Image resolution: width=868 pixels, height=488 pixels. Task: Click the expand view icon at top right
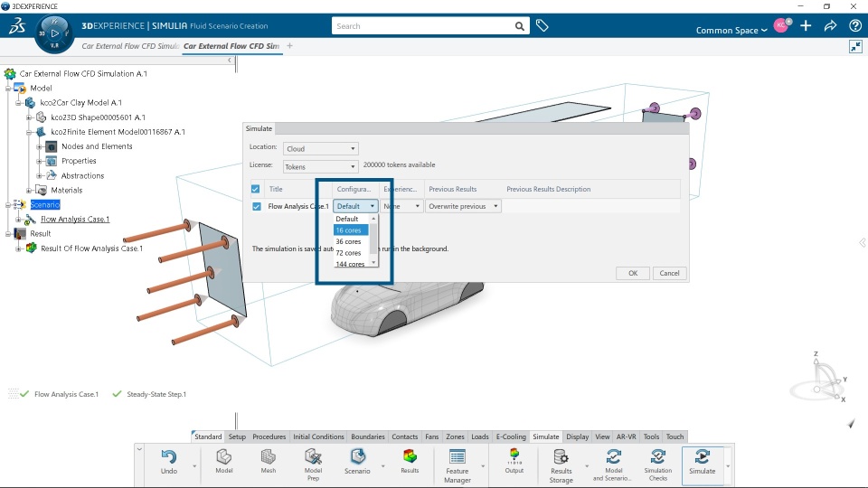855,46
